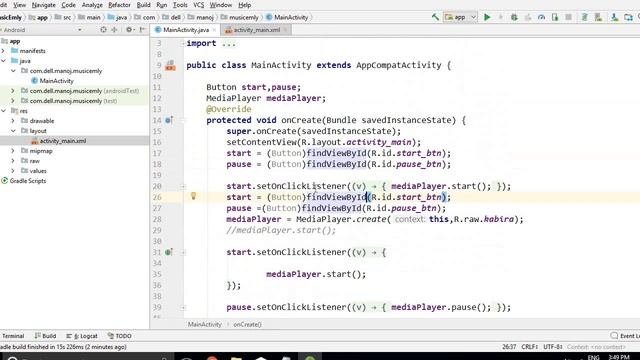Expand the (test) package
This screenshot has height=360, width=640.
coord(13,101)
